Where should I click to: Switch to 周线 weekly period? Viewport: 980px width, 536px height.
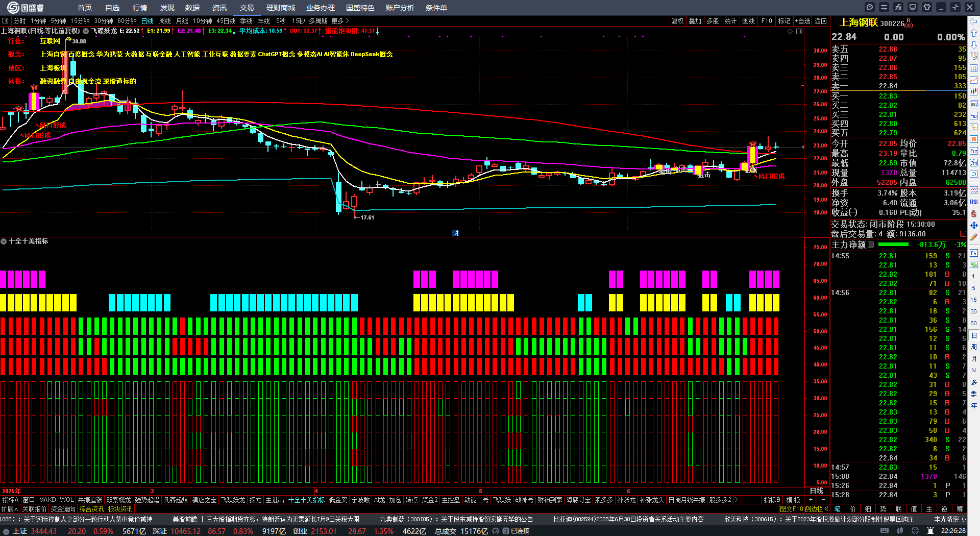pos(165,21)
